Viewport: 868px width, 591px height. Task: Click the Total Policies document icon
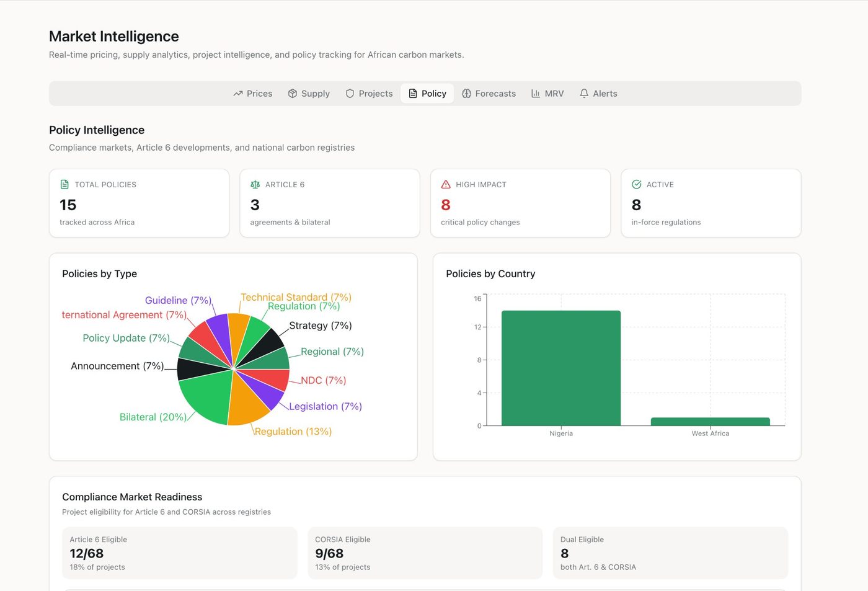(x=64, y=184)
